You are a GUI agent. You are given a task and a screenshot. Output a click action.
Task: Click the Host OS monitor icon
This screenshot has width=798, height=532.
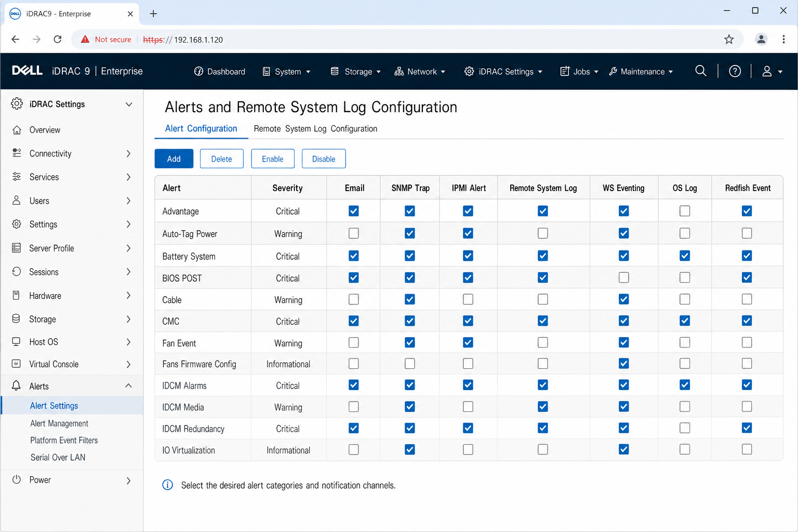point(17,341)
